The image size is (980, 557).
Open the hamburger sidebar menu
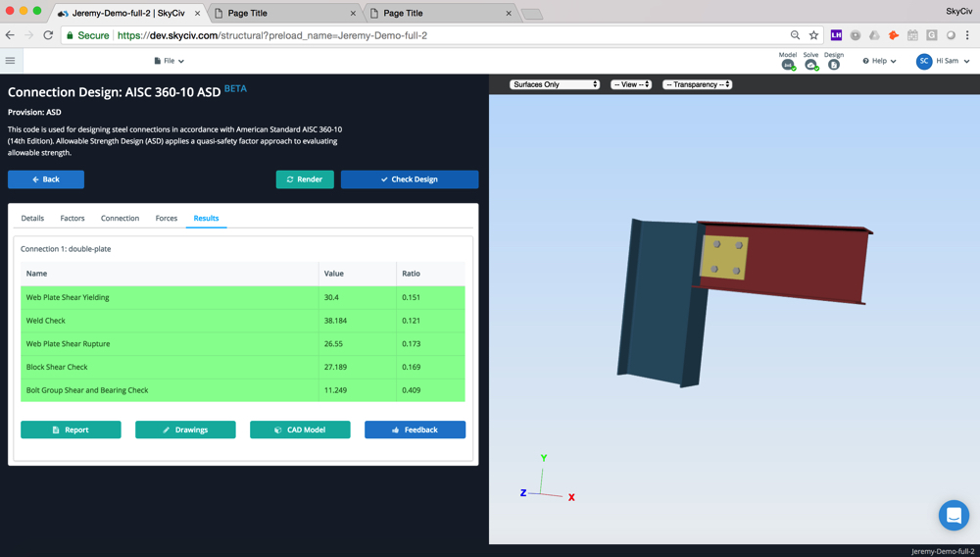point(10,61)
